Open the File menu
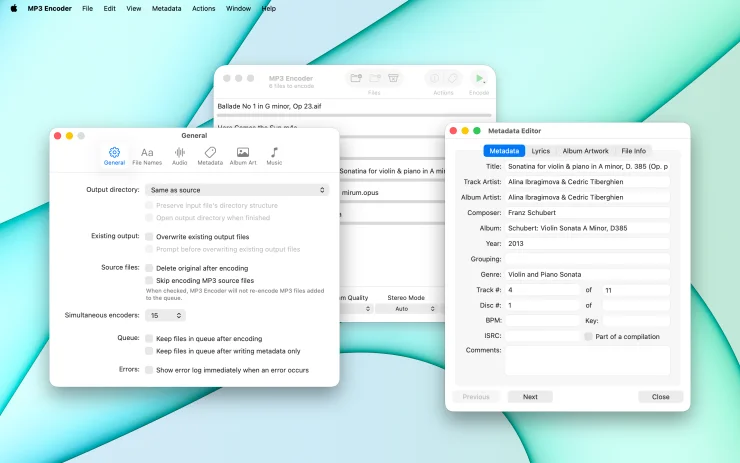 click(x=87, y=8)
